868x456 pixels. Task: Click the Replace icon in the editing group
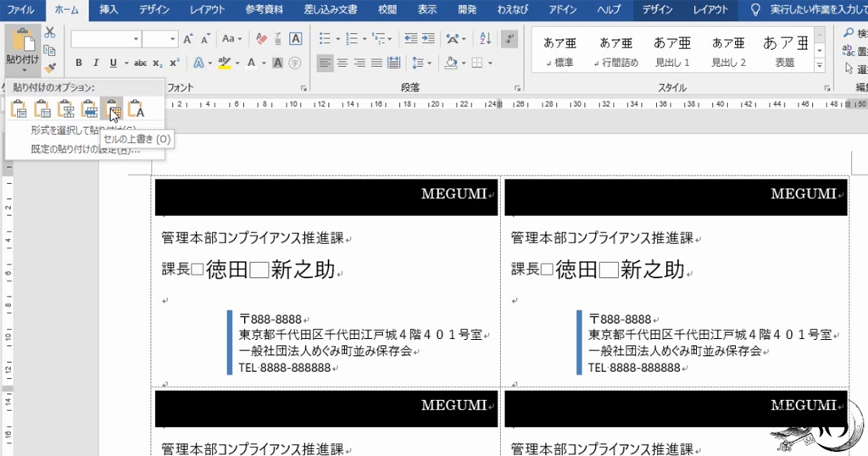point(849,51)
